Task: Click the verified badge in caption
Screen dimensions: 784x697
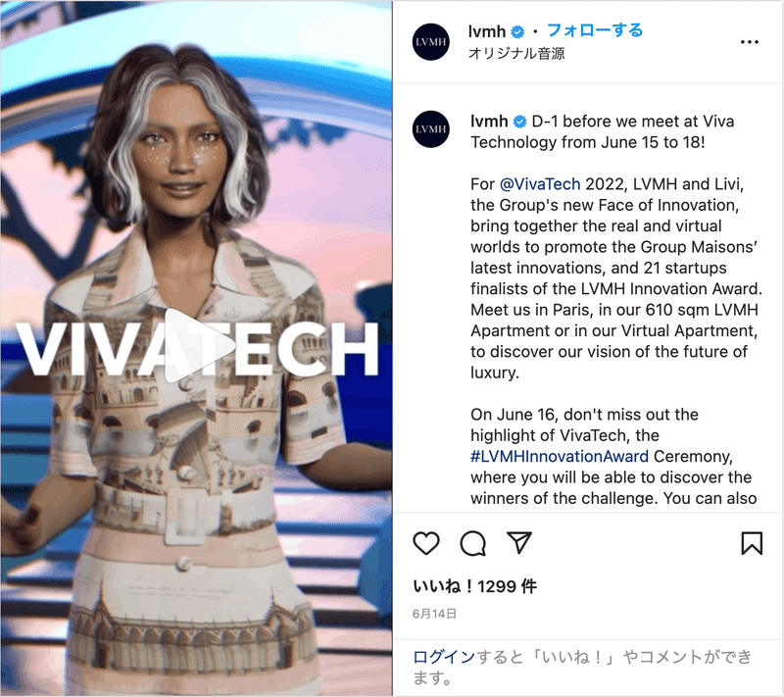Action: tap(520, 122)
